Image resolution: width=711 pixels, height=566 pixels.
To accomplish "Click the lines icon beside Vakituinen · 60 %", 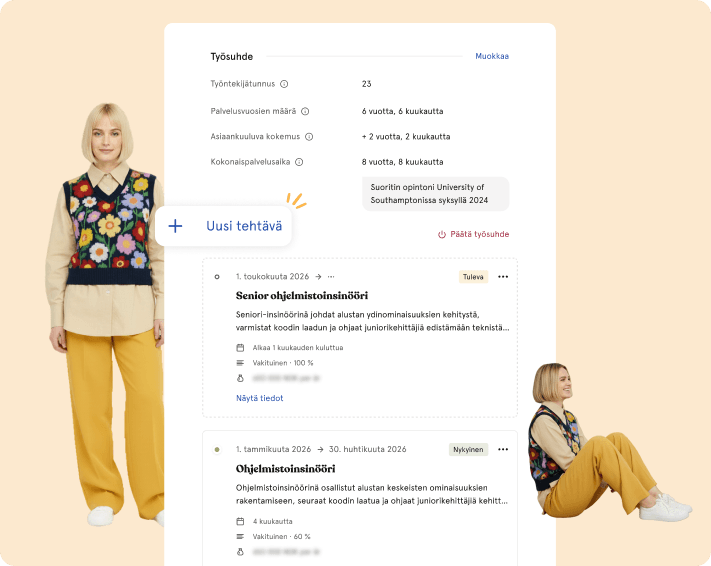I will pos(240,536).
